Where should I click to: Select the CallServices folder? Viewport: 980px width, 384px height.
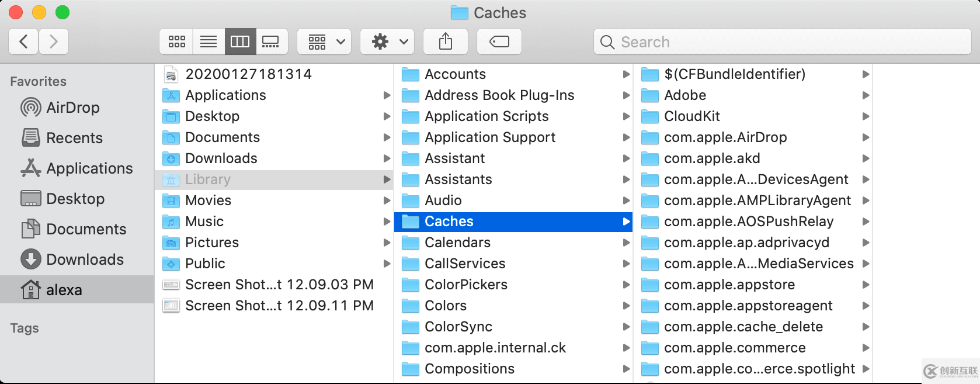click(x=514, y=264)
